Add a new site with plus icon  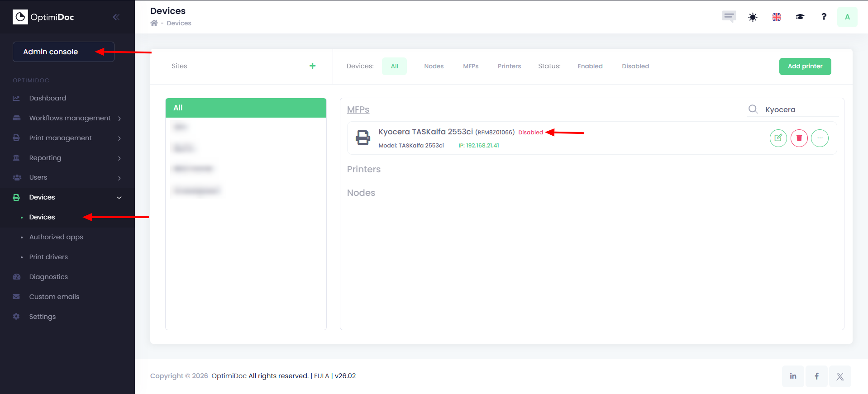coord(312,66)
